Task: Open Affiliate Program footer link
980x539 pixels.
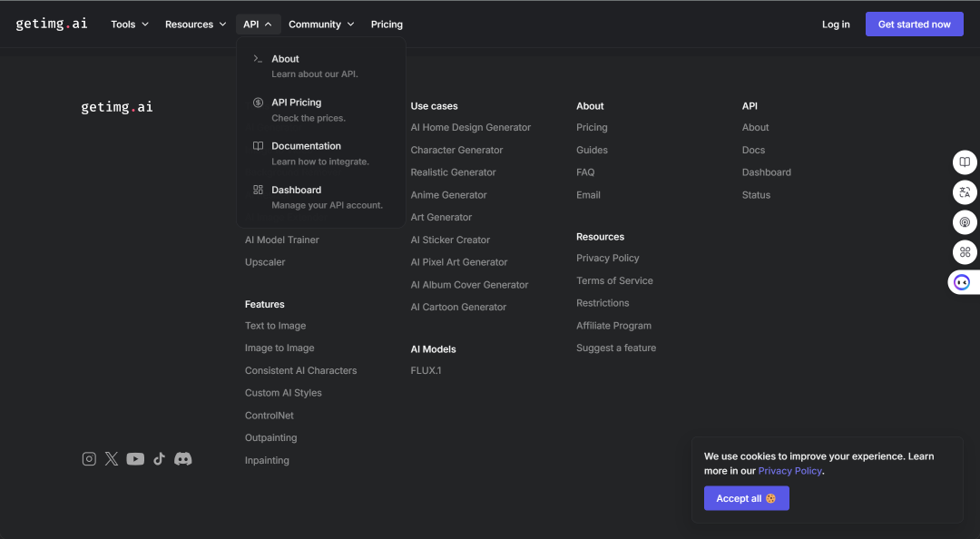Action: click(x=613, y=326)
